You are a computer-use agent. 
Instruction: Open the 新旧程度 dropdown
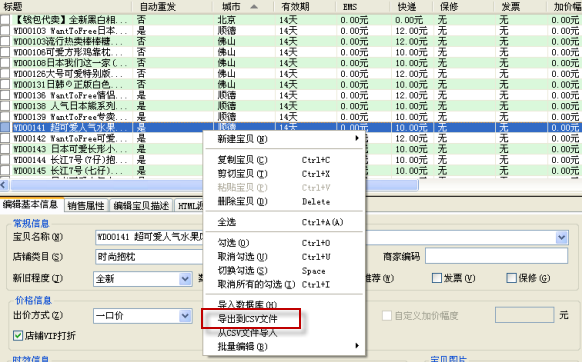[x=185, y=278]
